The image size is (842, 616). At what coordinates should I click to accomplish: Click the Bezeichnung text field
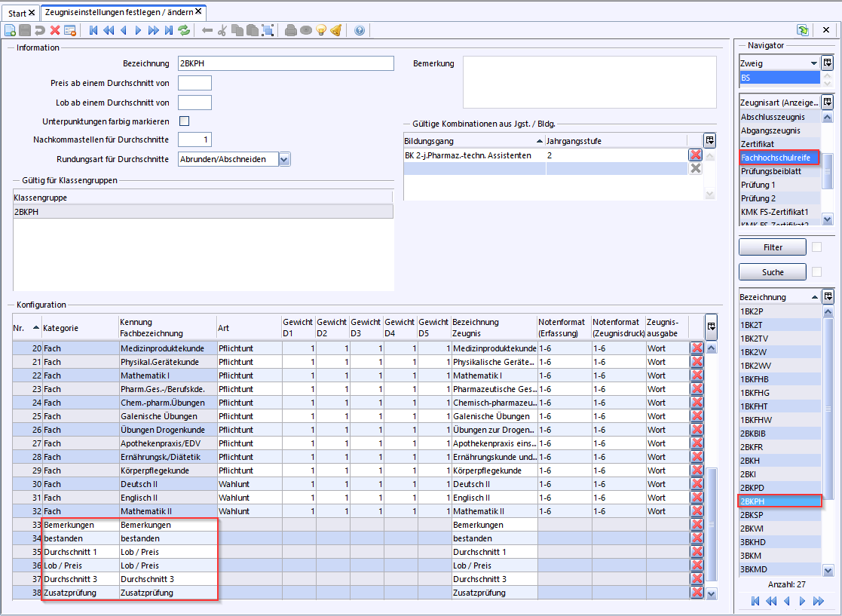pyautogui.click(x=285, y=63)
